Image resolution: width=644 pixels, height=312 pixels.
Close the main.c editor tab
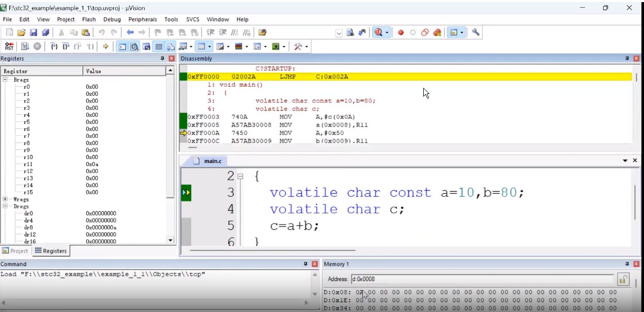(635, 161)
